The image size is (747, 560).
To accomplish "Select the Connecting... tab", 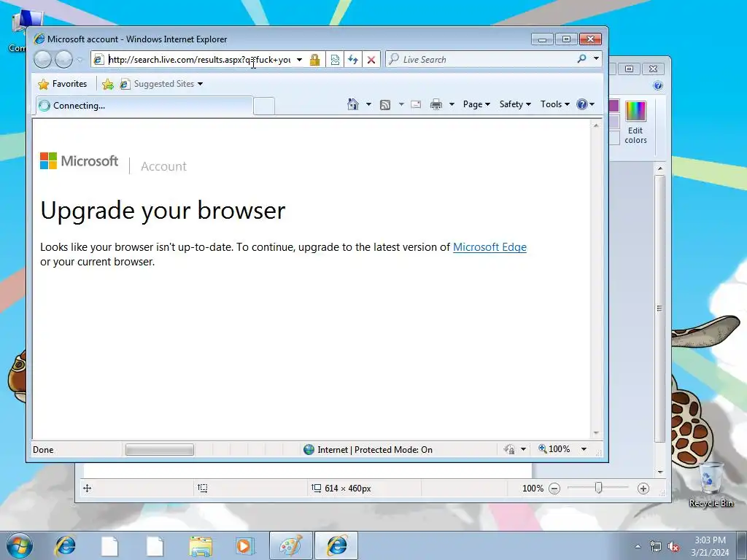I will pos(144,106).
